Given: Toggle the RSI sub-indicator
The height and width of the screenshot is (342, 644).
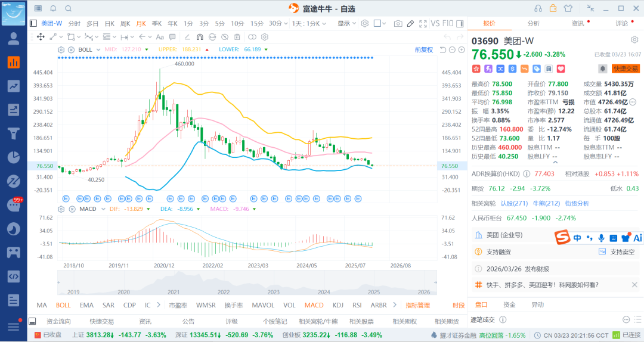Looking at the screenshot, I should [x=357, y=305].
